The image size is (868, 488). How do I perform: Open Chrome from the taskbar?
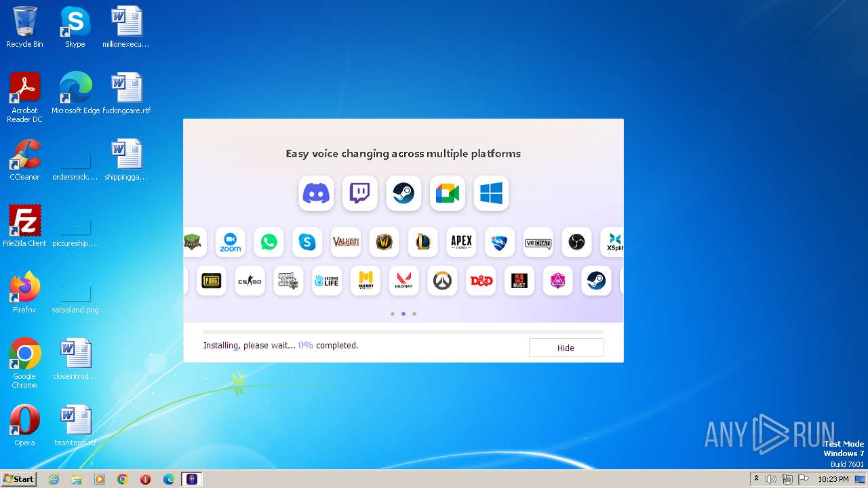coord(123,479)
